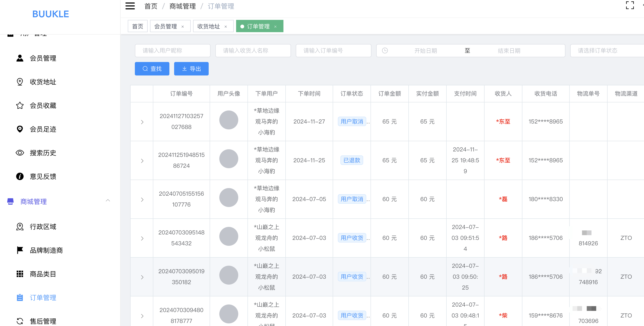Open 商品类目 in the sidebar
Screen dimensions: 644x326
(x=43, y=274)
